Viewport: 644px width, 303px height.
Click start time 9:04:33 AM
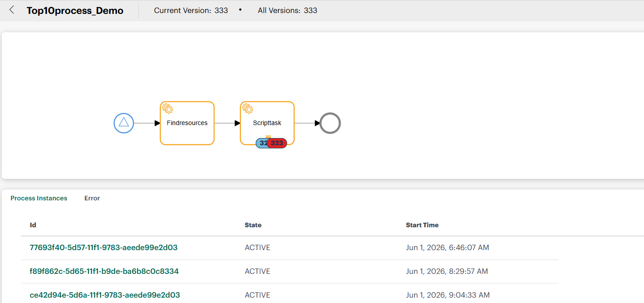[448, 295]
